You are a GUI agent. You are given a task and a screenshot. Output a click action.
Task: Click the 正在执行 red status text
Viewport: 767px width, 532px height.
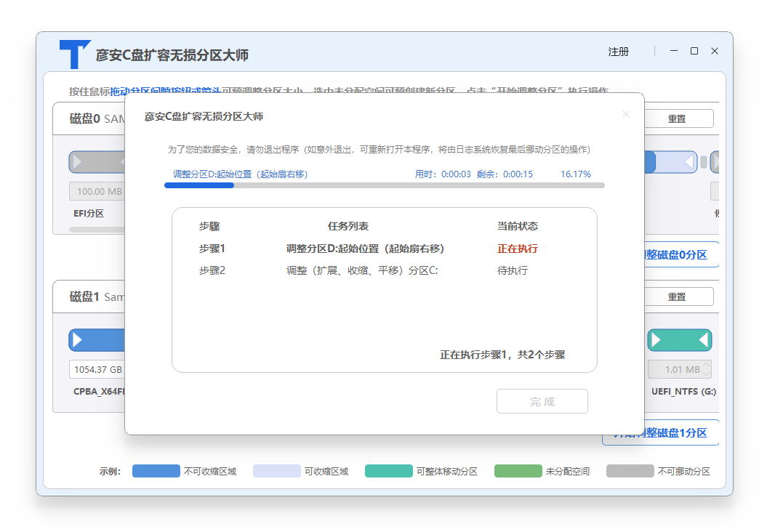pyautogui.click(x=517, y=249)
